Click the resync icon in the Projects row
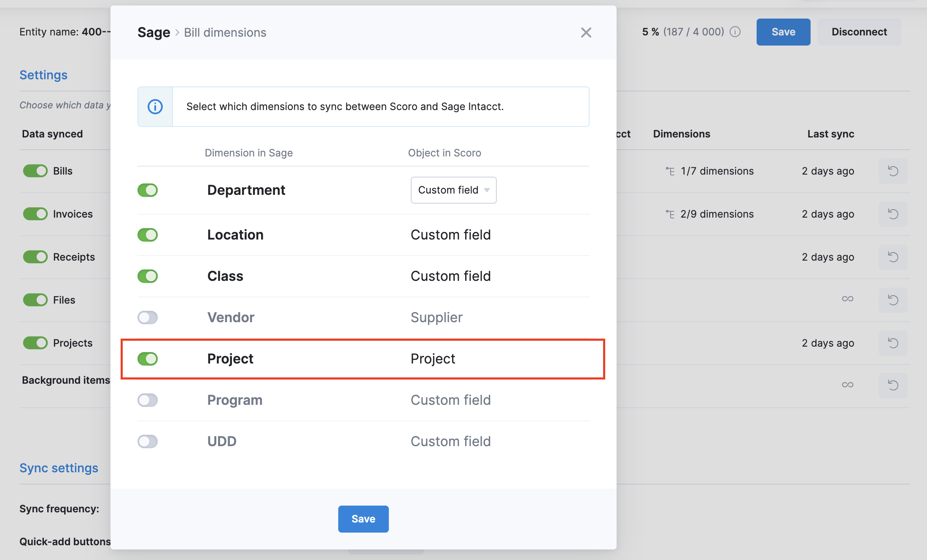Image resolution: width=927 pixels, height=560 pixels. pyautogui.click(x=893, y=343)
